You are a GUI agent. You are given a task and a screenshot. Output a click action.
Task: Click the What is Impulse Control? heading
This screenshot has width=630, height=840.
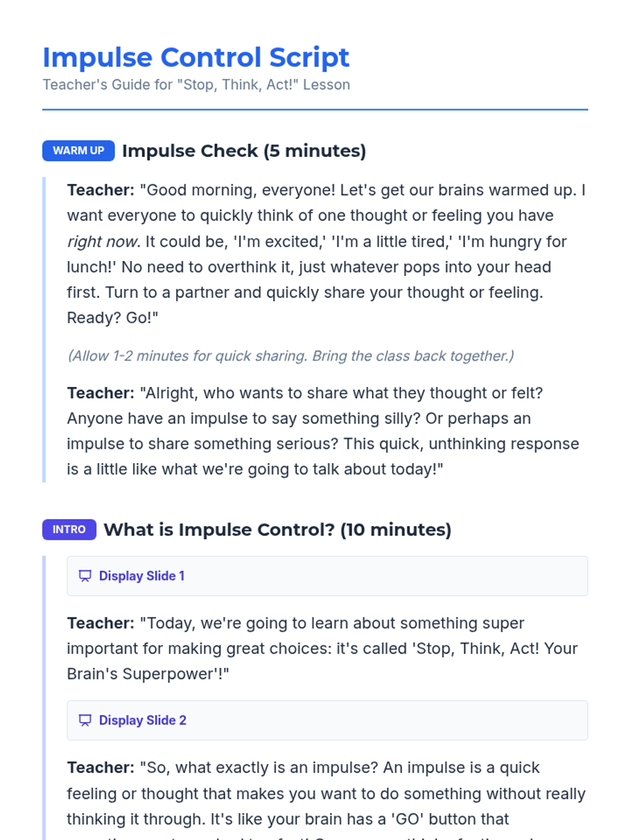click(x=277, y=529)
